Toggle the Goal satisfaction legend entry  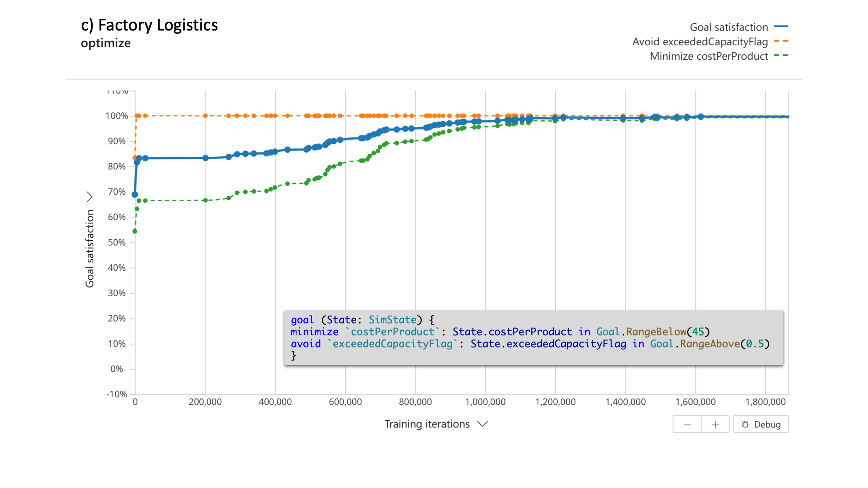(739, 27)
